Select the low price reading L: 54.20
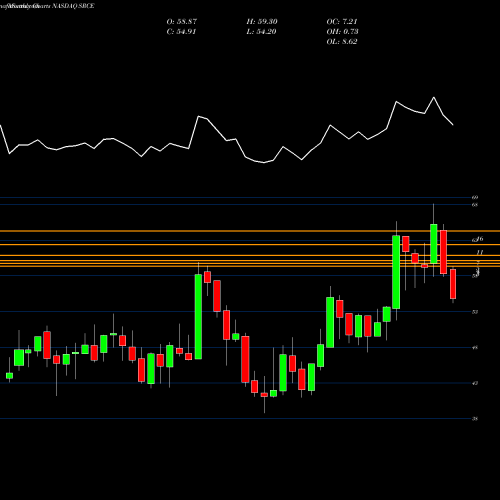The image size is (500, 500). [261, 32]
